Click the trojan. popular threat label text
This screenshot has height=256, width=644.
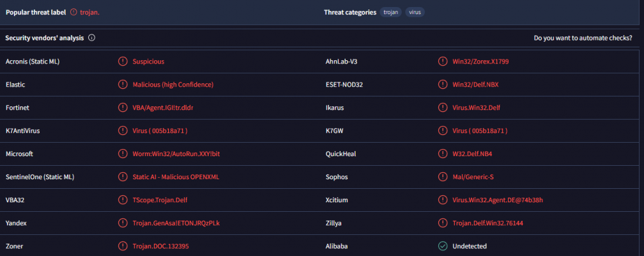(90, 12)
